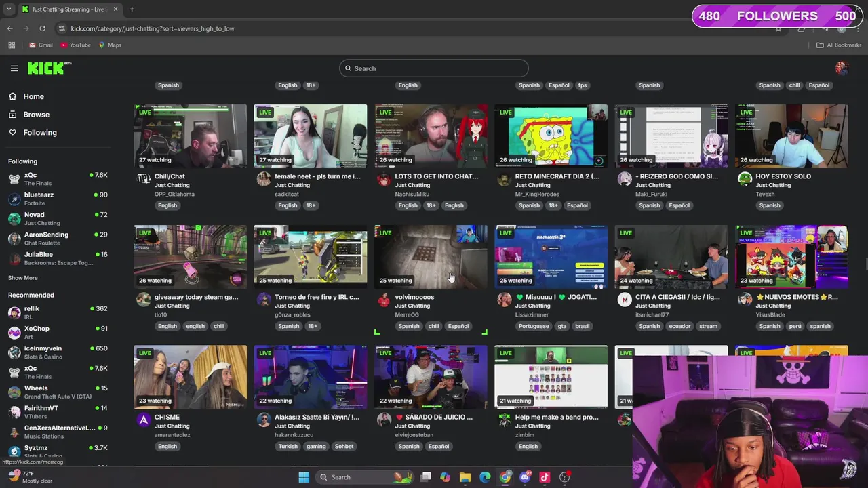Click zimbim streamer avatar
Image resolution: width=868 pixels, height=488 pixels.
[504, 420]
